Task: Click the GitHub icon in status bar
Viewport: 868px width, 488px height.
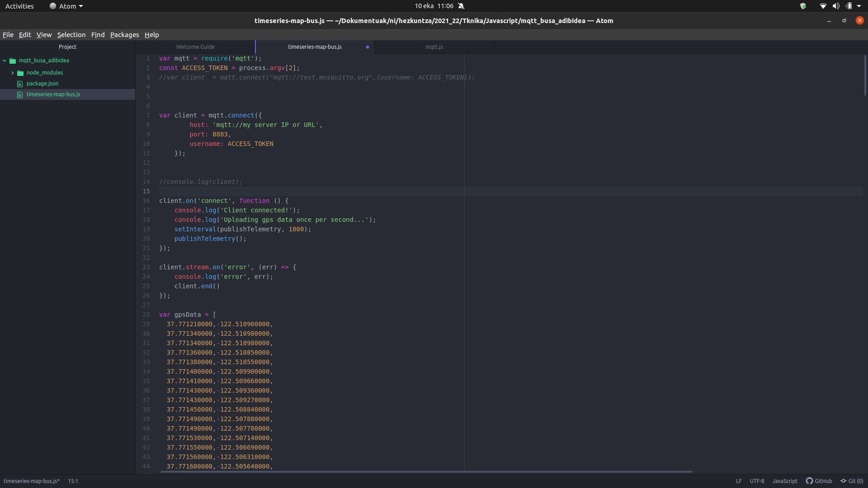Action: coord(809,481)
